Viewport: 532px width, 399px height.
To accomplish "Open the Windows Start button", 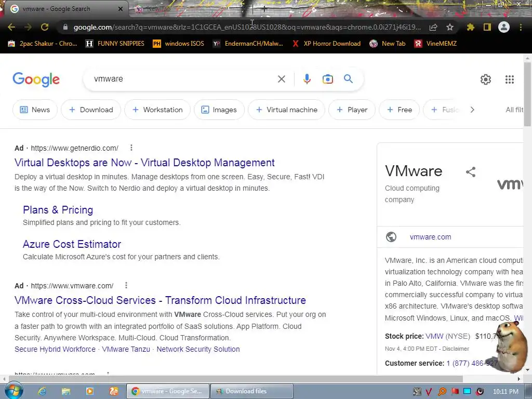I will pos(14,391).
